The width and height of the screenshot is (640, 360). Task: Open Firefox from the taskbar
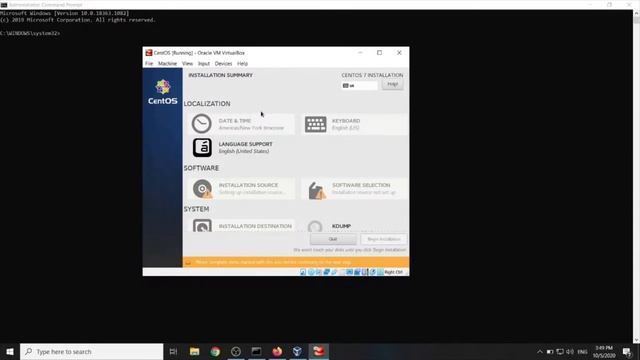pyautogui.click(x=277, y=351)
